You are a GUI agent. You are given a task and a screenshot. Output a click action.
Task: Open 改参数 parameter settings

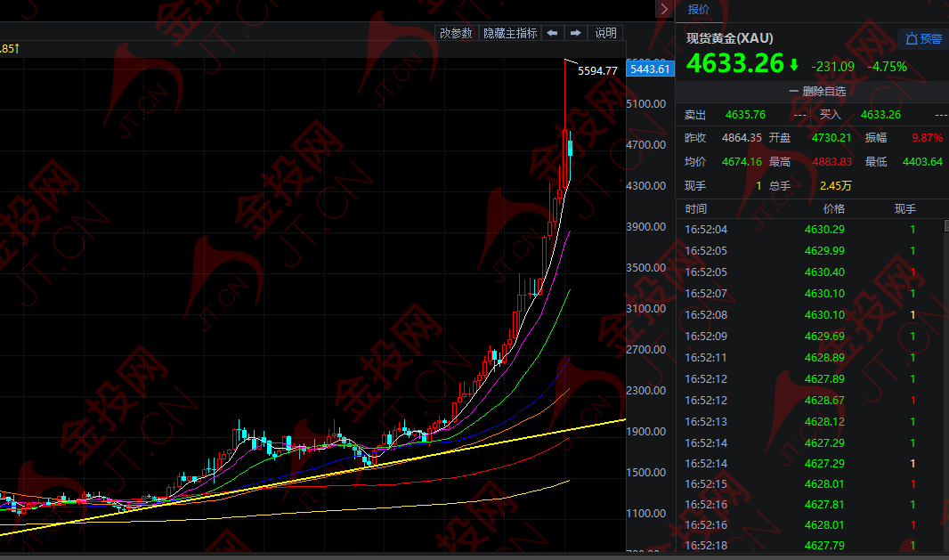[456, 33]
